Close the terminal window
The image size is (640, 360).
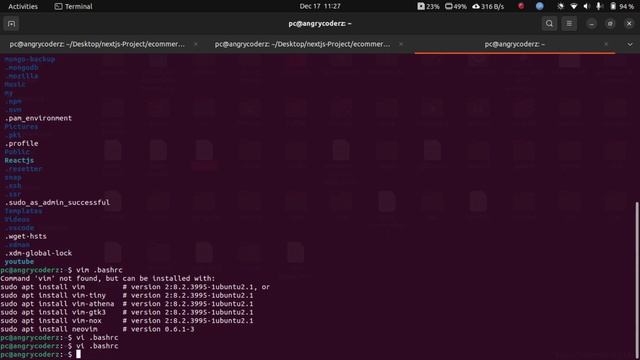tap(629, 24)
